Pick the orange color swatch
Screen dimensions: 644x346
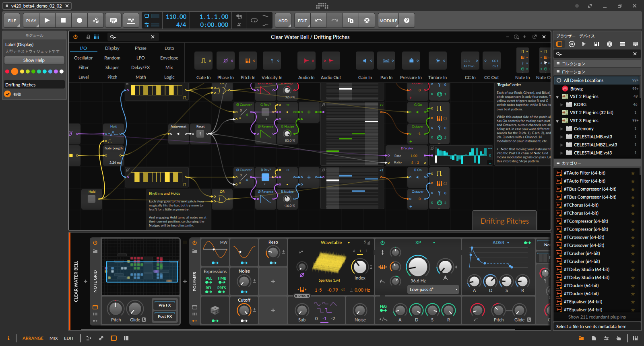[14, 72]
